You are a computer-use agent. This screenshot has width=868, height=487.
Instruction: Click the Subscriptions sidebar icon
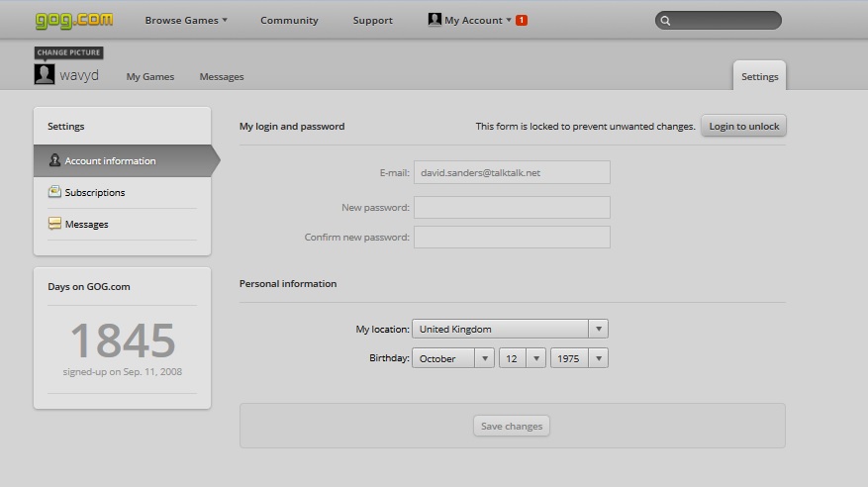54,191
